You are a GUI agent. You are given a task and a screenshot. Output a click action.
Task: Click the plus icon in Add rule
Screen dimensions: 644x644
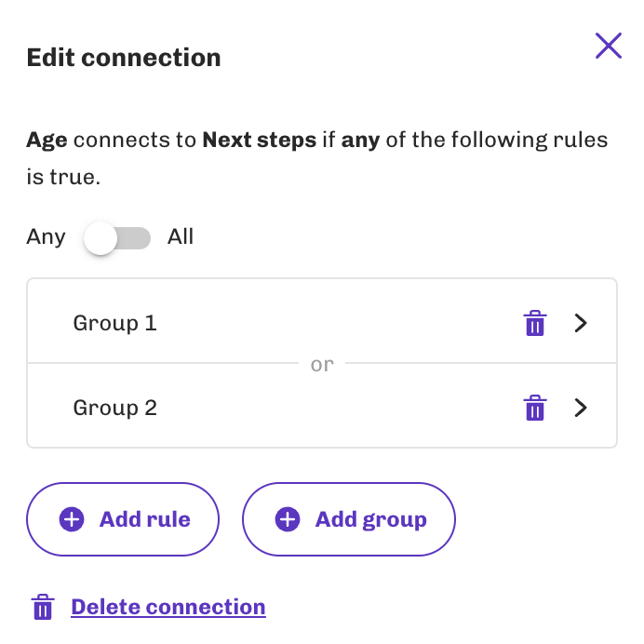(72, 519)
